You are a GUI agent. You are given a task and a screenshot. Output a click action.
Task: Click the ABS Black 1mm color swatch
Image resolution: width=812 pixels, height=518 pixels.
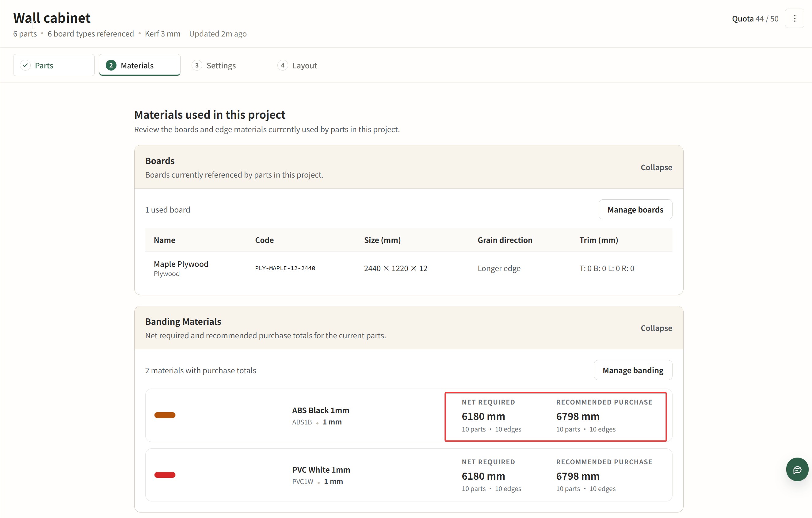(x=165, y=415)
